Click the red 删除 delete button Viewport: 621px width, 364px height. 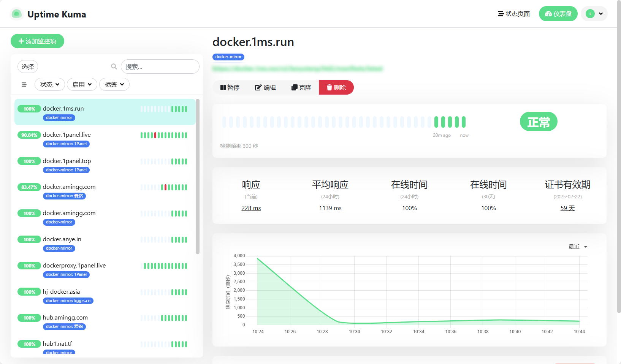(336, 87)
